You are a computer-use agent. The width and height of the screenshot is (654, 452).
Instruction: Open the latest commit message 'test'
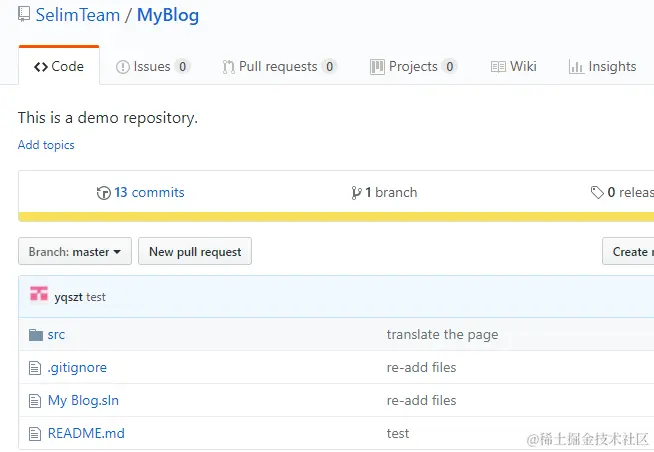(96, 297)
